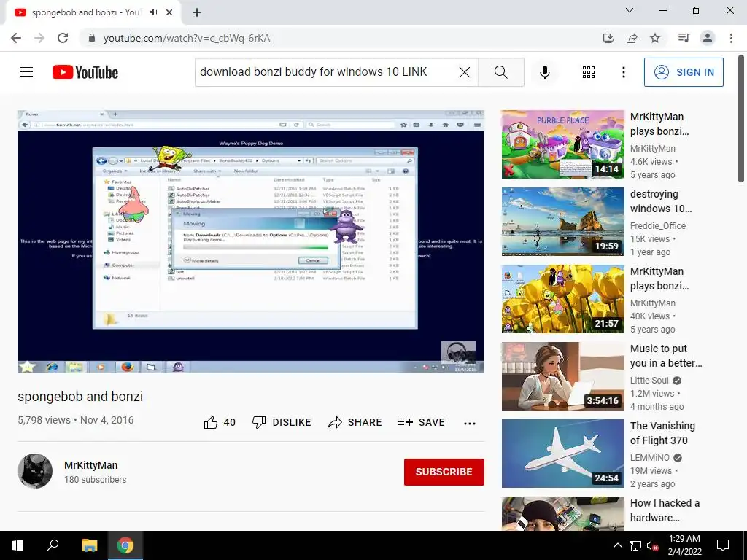Viewport: 747px width, 560px height.
Task: Close the spongebob and bonzi tab
Action: (x=169, y=12)
